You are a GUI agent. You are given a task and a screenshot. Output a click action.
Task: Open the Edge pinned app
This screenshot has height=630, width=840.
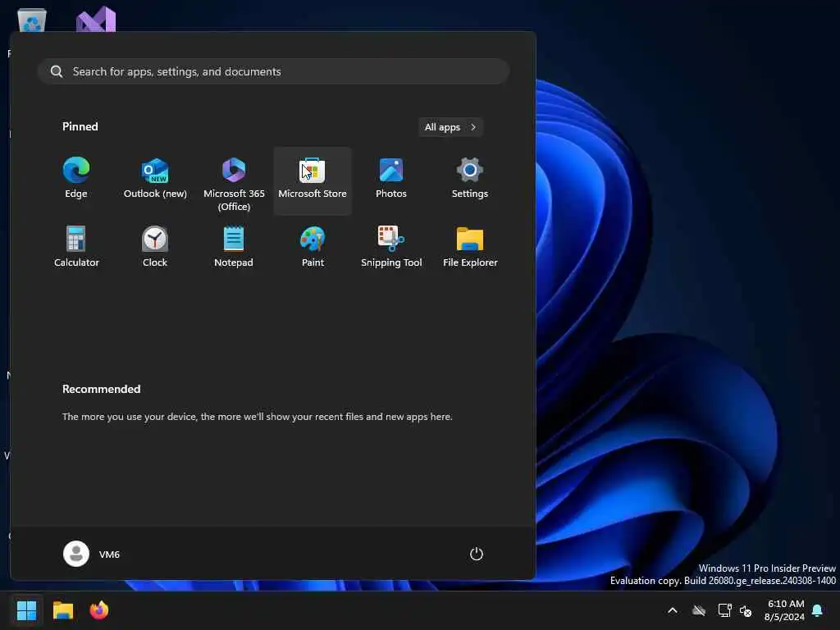(76, 180)
